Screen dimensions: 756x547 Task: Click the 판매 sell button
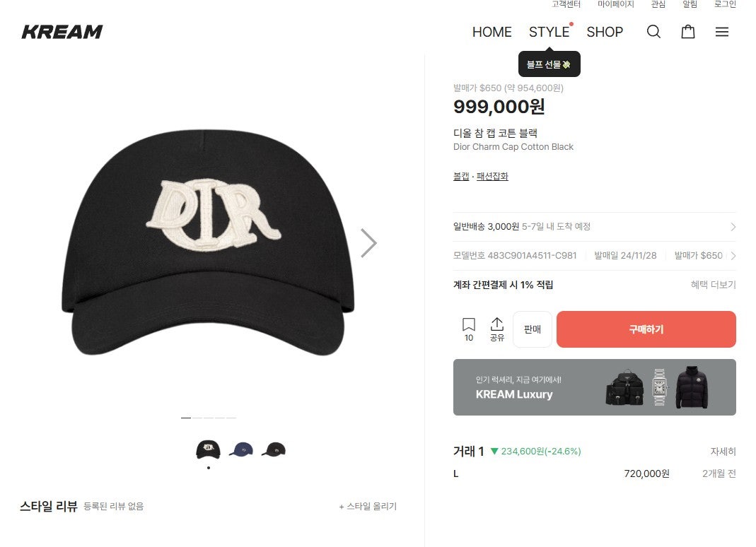pos(532,329)
